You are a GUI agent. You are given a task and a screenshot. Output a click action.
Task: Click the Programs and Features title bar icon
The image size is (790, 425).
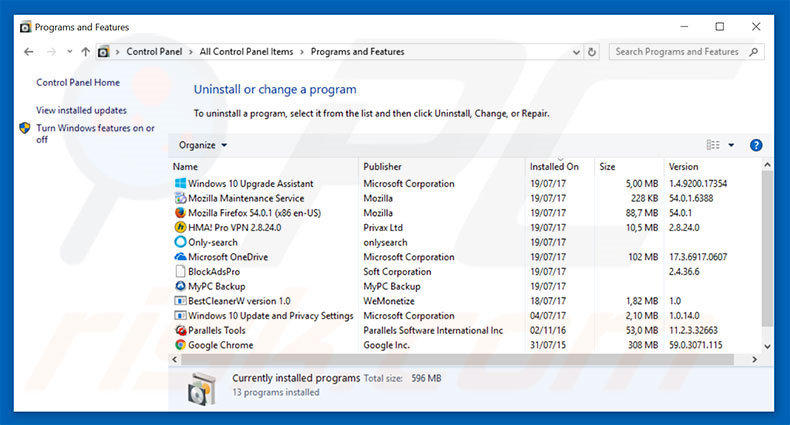coord(25,27)
